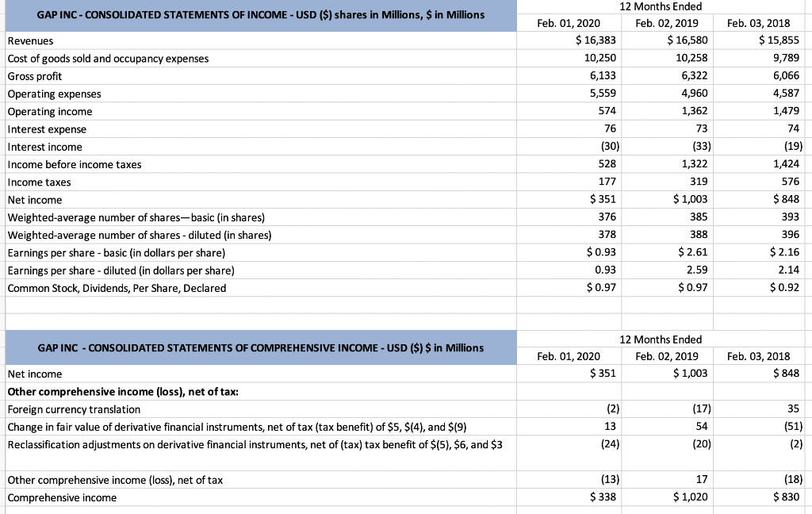
Task: Select the Comprehensive income title header
Action: point(259,347)
